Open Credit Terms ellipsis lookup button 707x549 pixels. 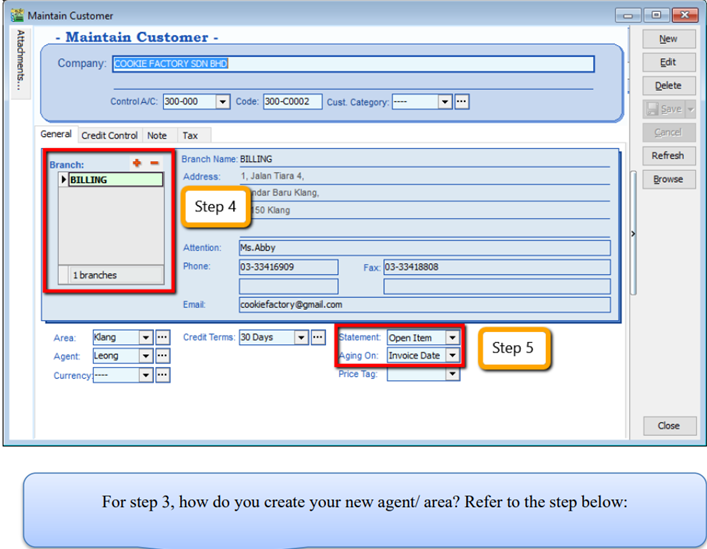click(318, 338)
